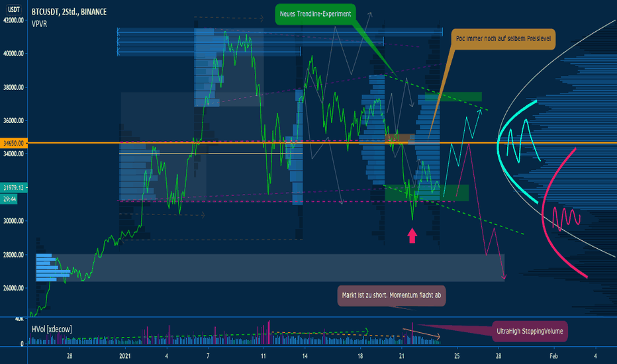Click the green 31979.13 current price label
The image size is (617, 364).
pos(13,188)
